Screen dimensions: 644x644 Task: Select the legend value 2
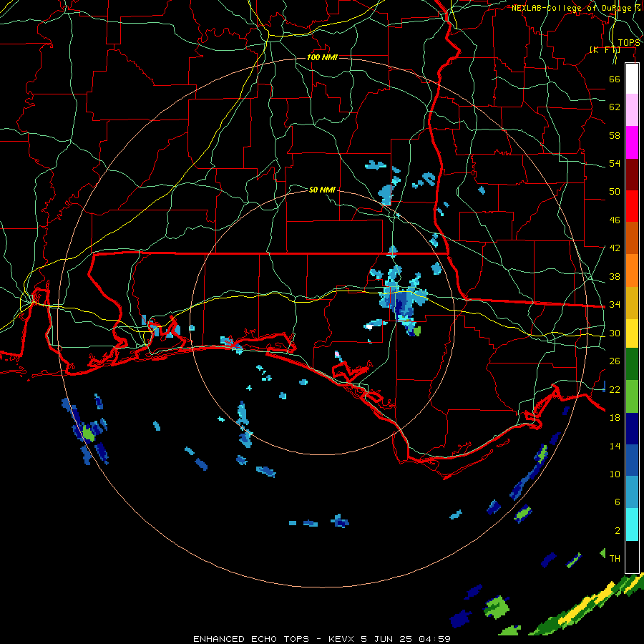click(x=617, y=531)
